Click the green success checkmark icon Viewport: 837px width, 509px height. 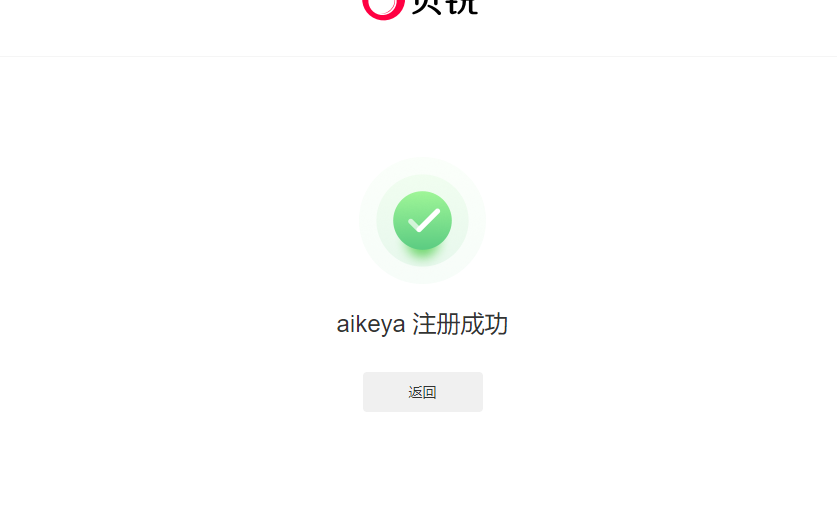(x=422, y=220)
